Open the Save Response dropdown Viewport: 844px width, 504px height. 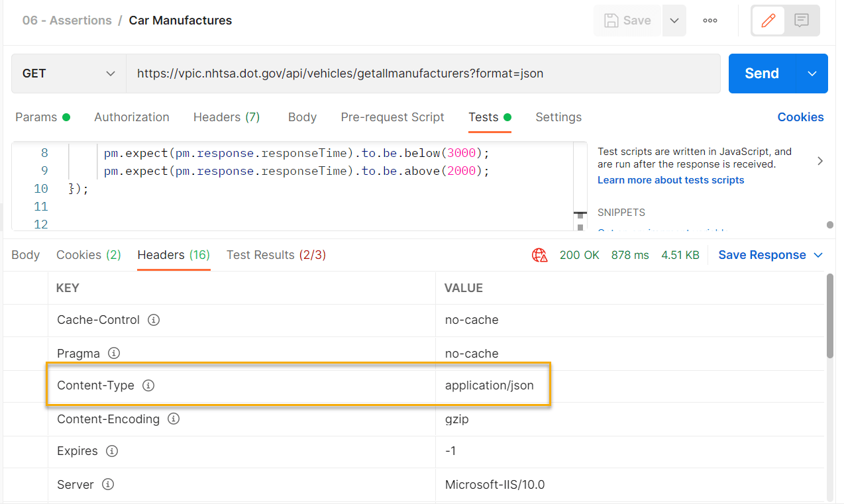pyautogui.click(x=770, y=255)
